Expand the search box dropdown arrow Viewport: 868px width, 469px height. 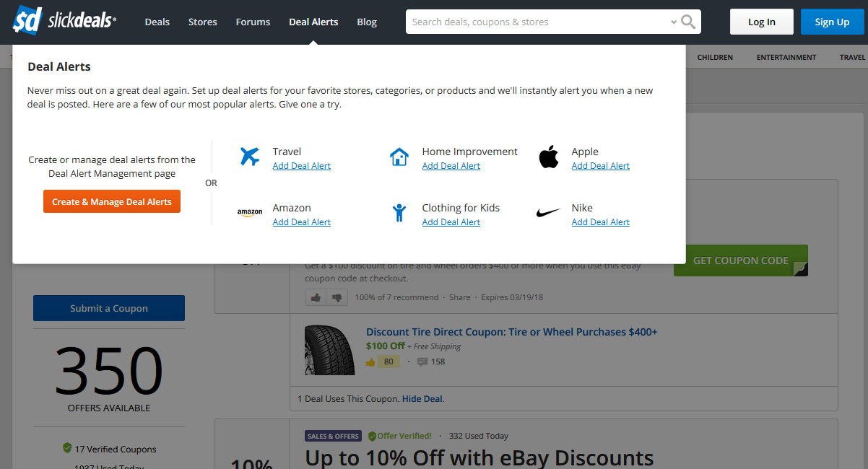pos(674,22)
